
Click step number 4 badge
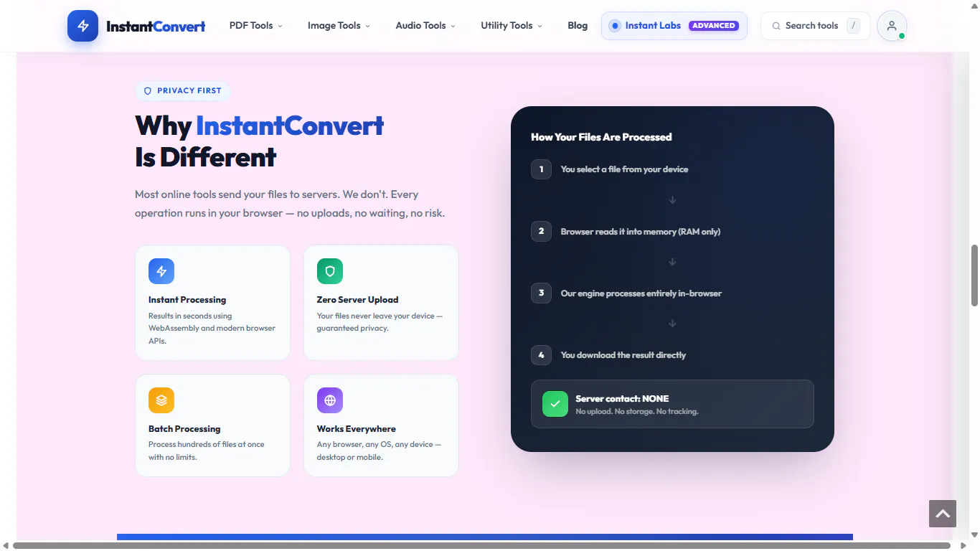point(541,354)
